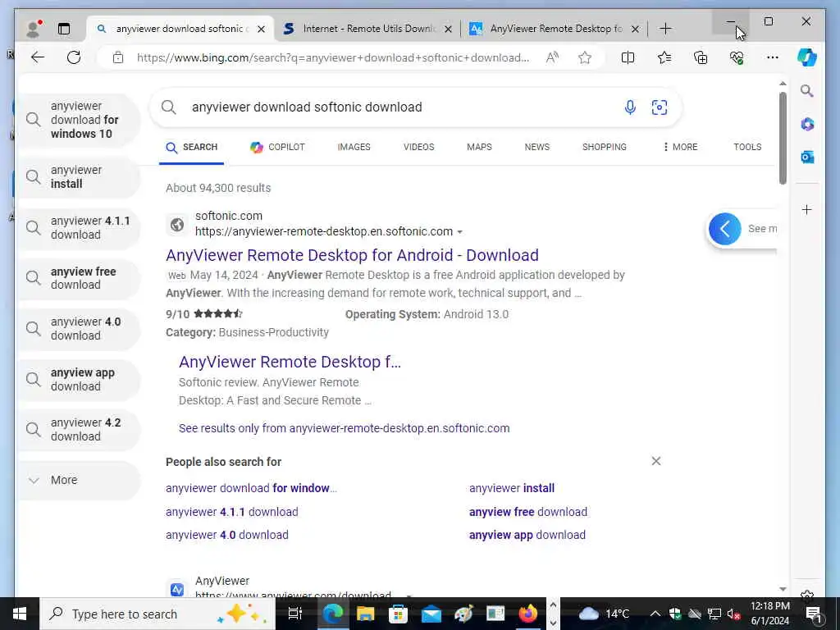Open the muted volume tray icon
The height and width of the screenshot is (630, 840).
[x=733, y=614]
